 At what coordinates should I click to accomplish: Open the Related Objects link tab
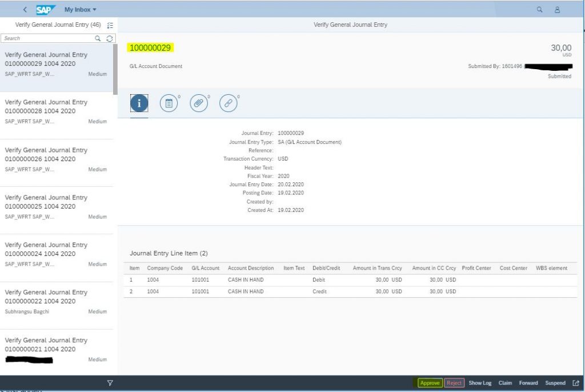[229, 103]
